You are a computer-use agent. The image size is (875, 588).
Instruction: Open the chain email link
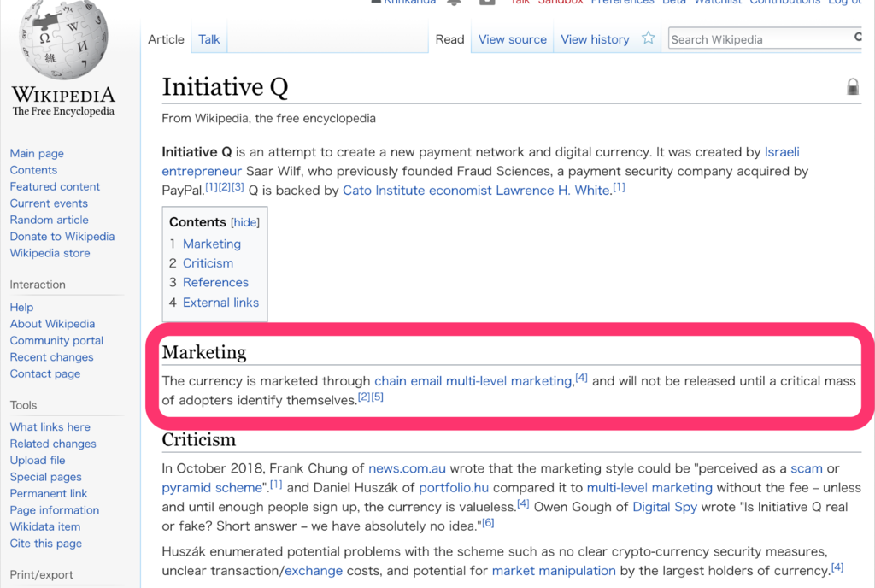pos(408,381)
